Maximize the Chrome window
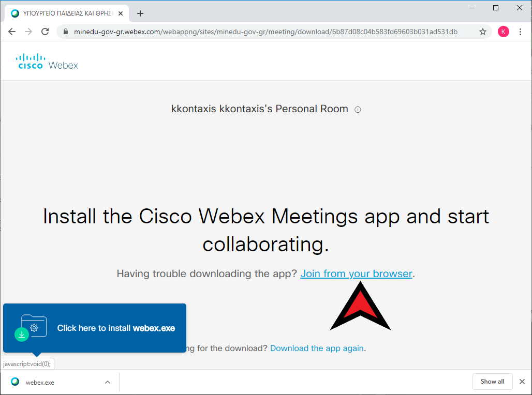The height and width of the screenshot is (395, 532). (x=496, y=8)
